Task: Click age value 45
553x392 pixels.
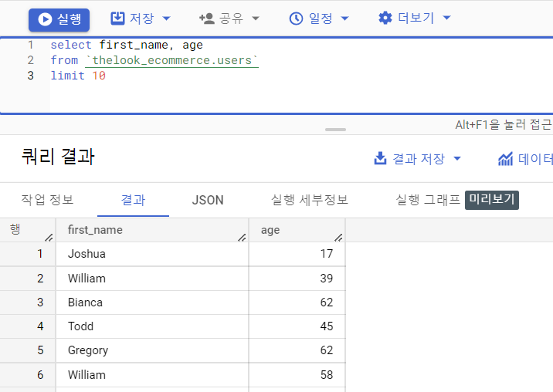Action: [327, 326]
